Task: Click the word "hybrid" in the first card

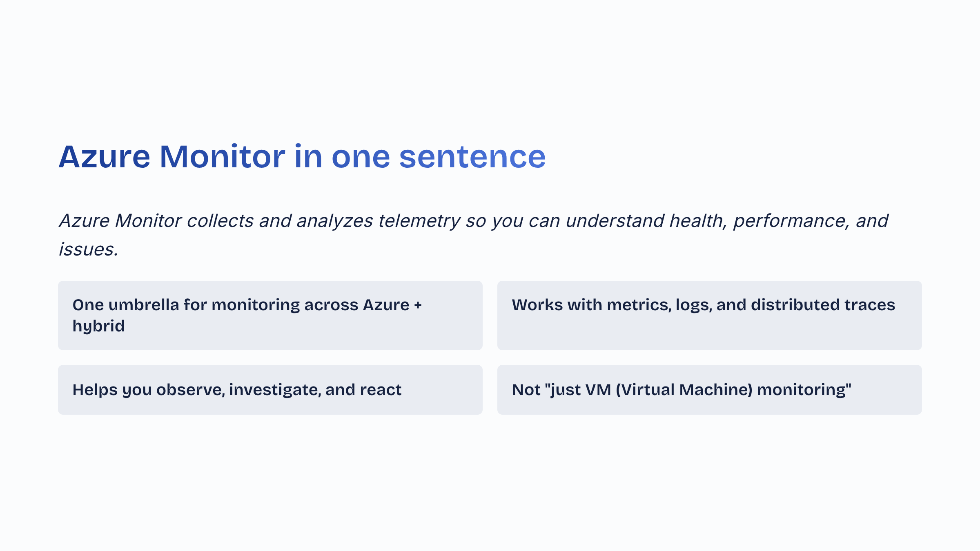Action: point(98,326)
